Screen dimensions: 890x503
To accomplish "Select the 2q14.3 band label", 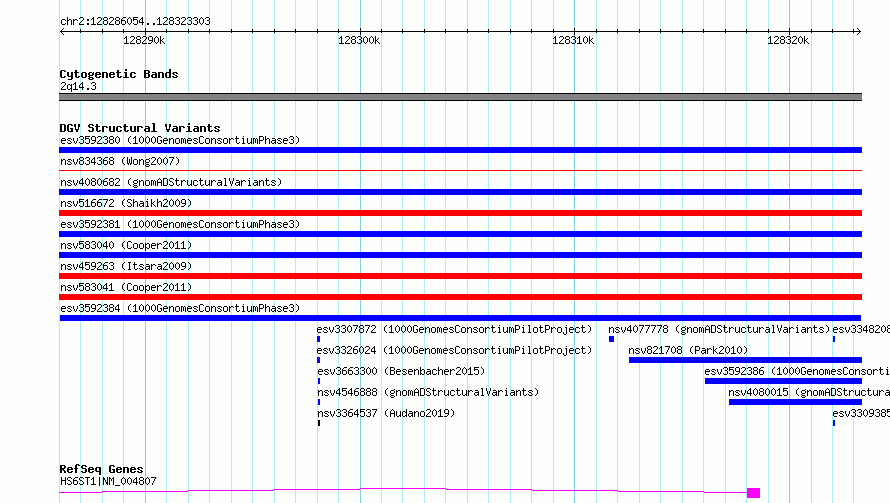I will (78, 86).
